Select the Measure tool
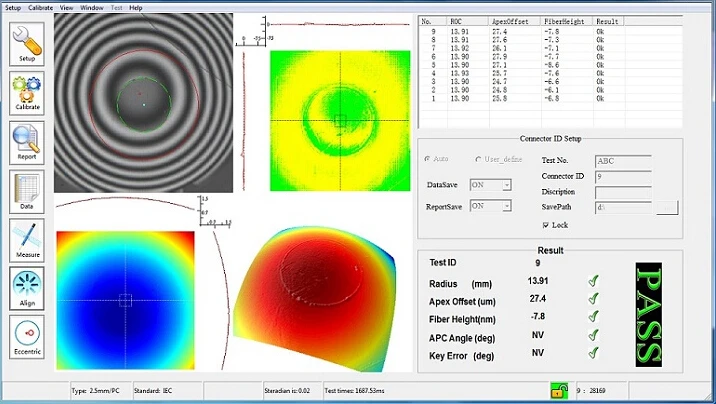This screenshot has height=404, width=716. 27,239
